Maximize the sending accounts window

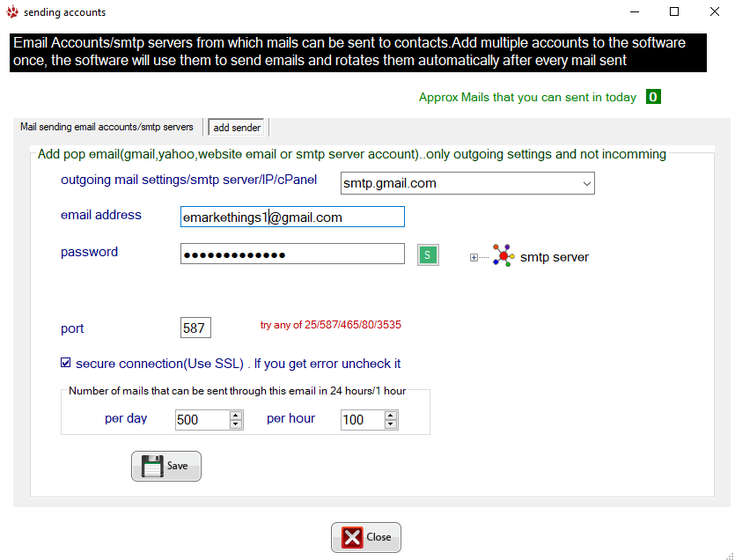pos(673,12)
